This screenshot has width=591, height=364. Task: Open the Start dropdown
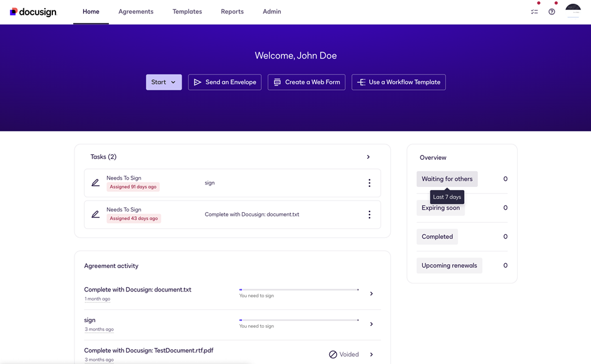[163, 82]
